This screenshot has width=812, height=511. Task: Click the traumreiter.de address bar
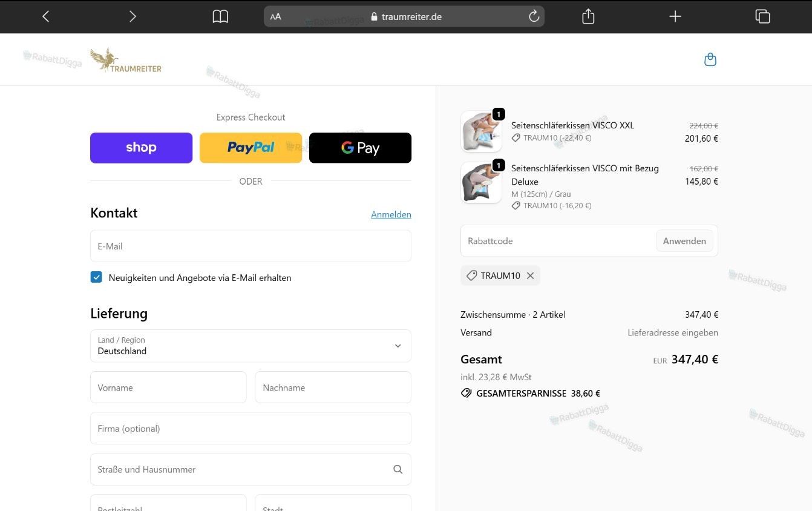(x=404, y=16)
